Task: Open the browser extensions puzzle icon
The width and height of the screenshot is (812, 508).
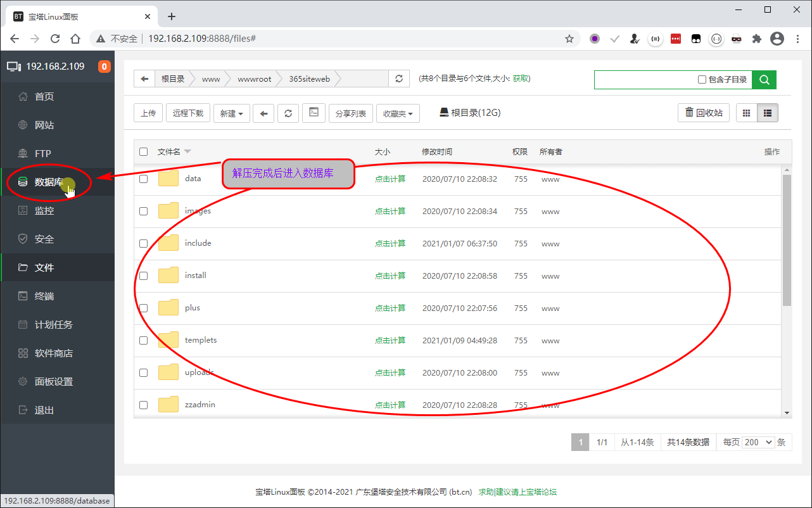Action: [756, 39]
